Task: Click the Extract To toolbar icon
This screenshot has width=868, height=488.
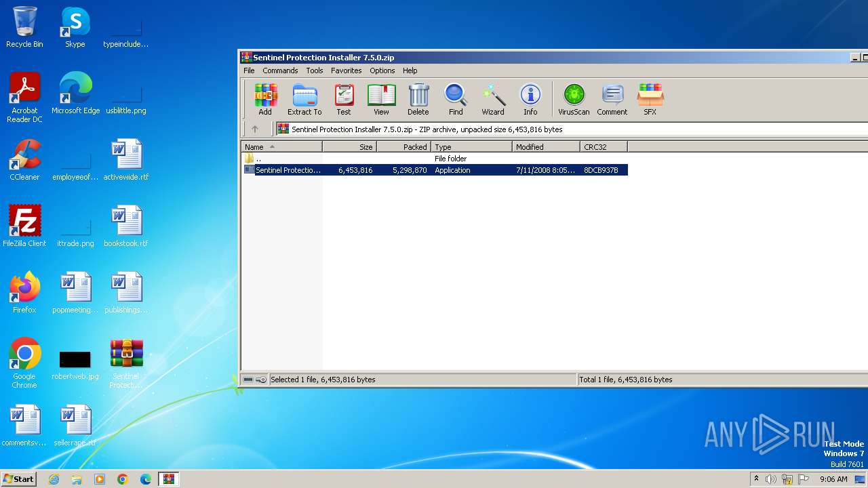Action: click(304, 100)
